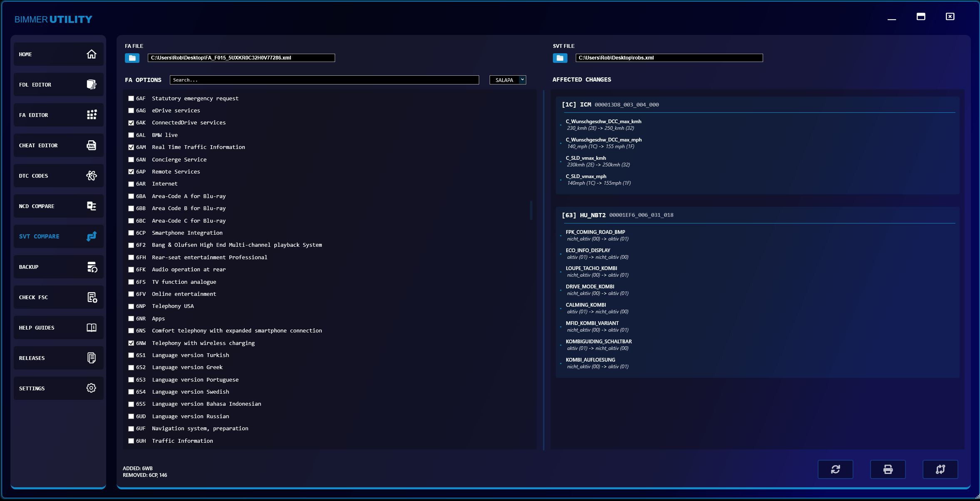Click the Backup restore icon
Viewport: 980px width, 501px height.
pos(91,267)
